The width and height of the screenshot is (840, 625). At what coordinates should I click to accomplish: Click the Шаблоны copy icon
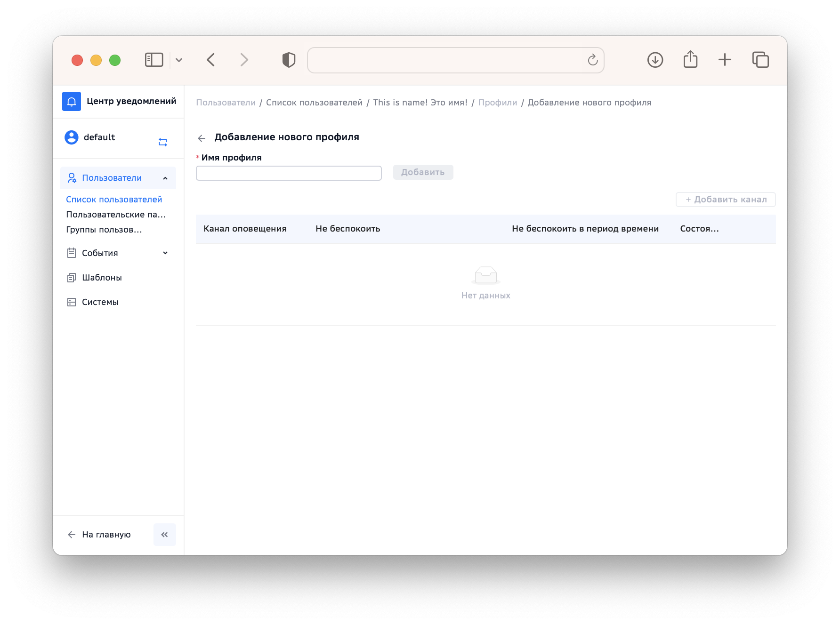point(72,278)
